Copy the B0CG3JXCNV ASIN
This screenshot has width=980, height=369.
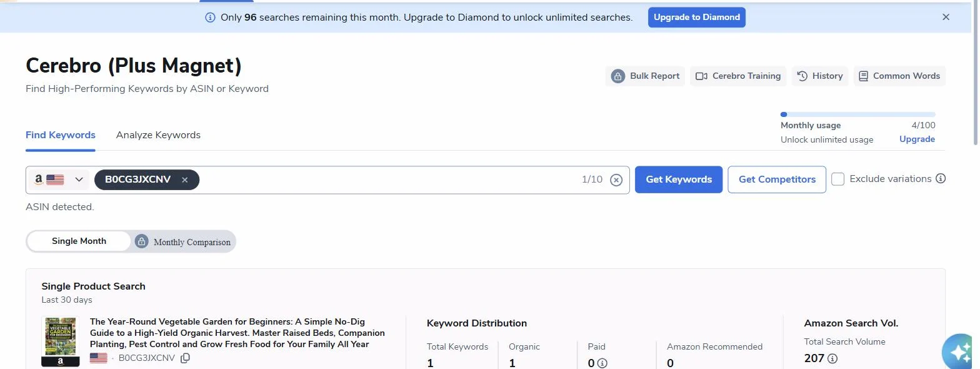coord(185,358)
